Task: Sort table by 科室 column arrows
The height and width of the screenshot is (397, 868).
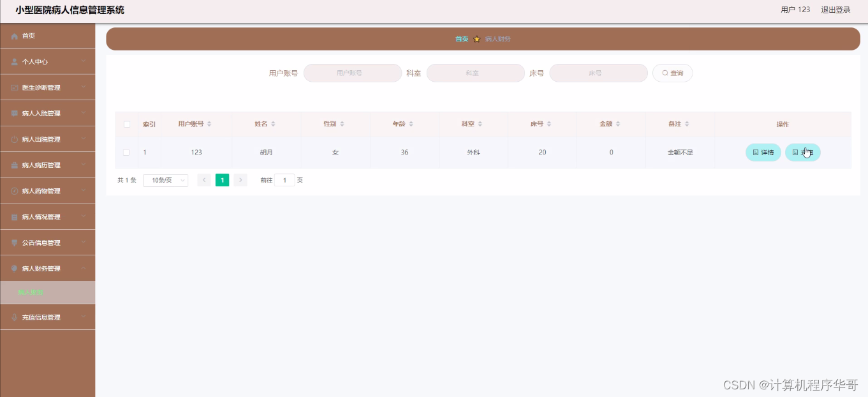Action: (480, 124)
